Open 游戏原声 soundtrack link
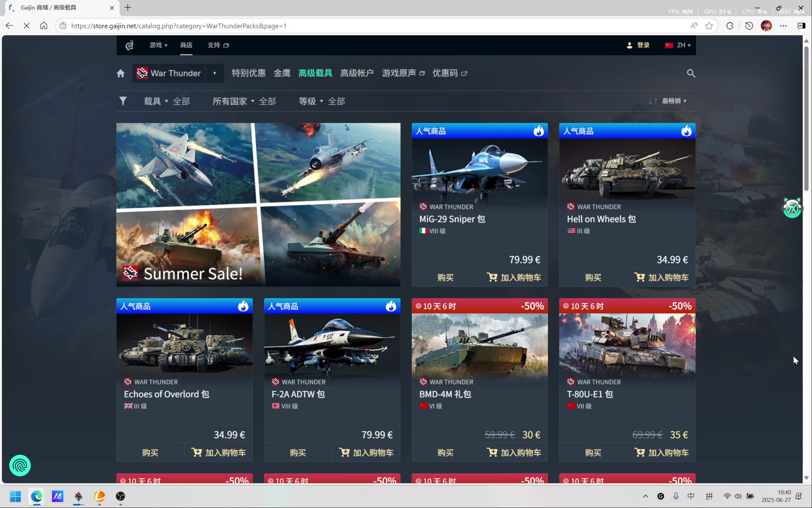812x508 pixels. (403, 73)
